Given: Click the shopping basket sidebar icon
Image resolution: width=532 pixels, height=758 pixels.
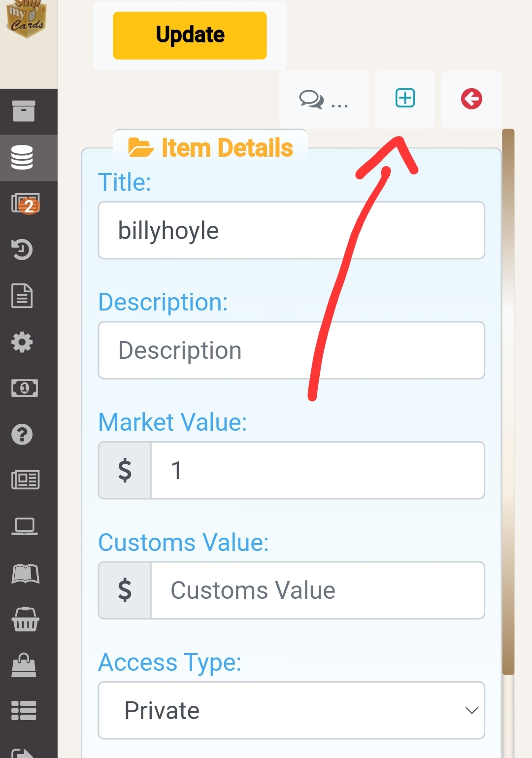Looking at the screenshot, I should [x=25, y=620].
